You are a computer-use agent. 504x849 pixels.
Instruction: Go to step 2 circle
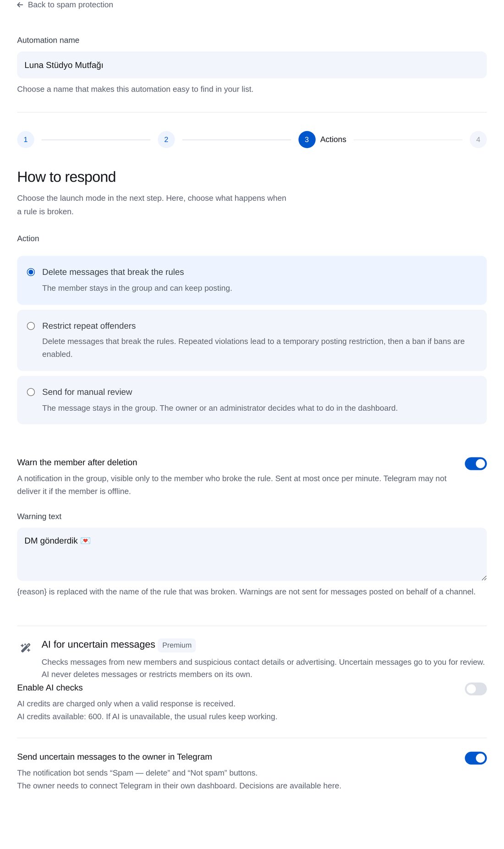pos(166,139)
